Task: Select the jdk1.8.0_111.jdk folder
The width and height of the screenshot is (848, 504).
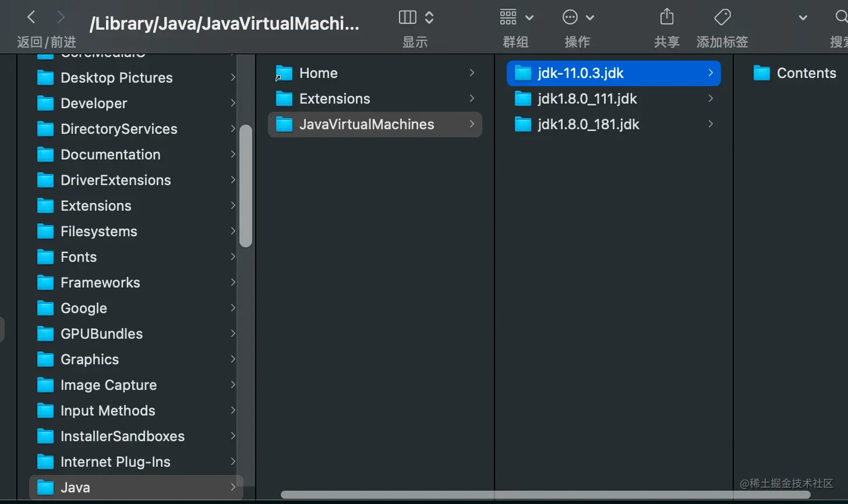Action: click(588, 99)
